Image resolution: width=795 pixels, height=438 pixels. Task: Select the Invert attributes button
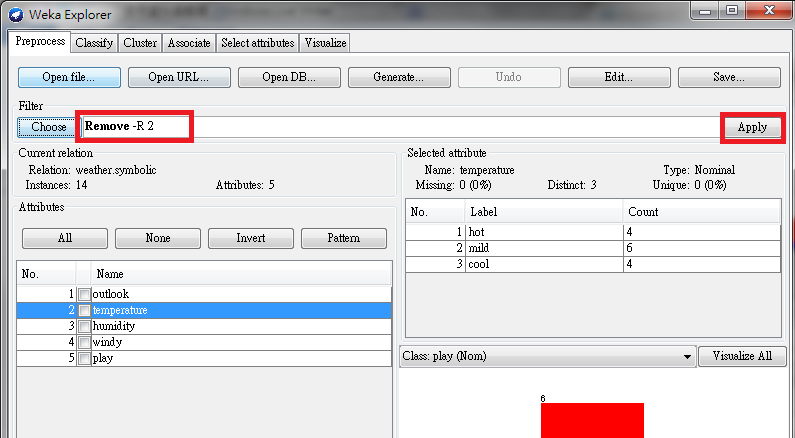coord(250,238)
